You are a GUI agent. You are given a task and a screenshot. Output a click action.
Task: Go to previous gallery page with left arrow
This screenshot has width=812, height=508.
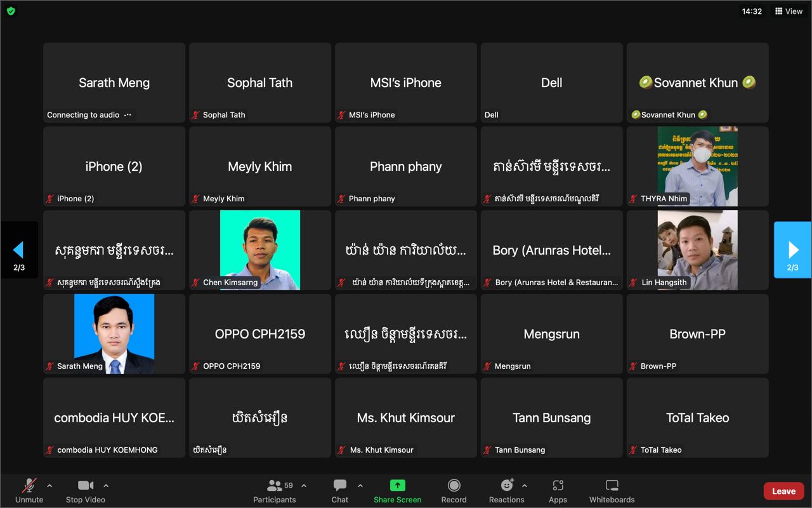coord(19,250)
